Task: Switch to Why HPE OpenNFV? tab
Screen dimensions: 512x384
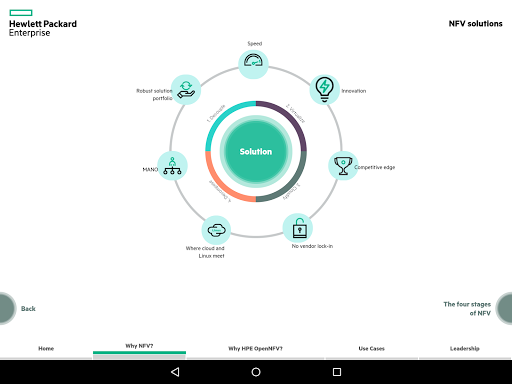Action: click(255, 348)
